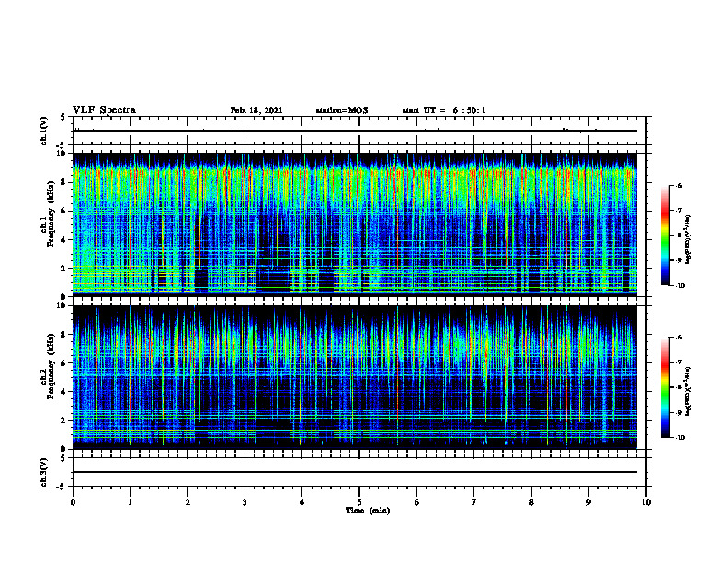Click the "8" tick on ch.1 frequency axis
728x563 pixels.
click(64, 182)
